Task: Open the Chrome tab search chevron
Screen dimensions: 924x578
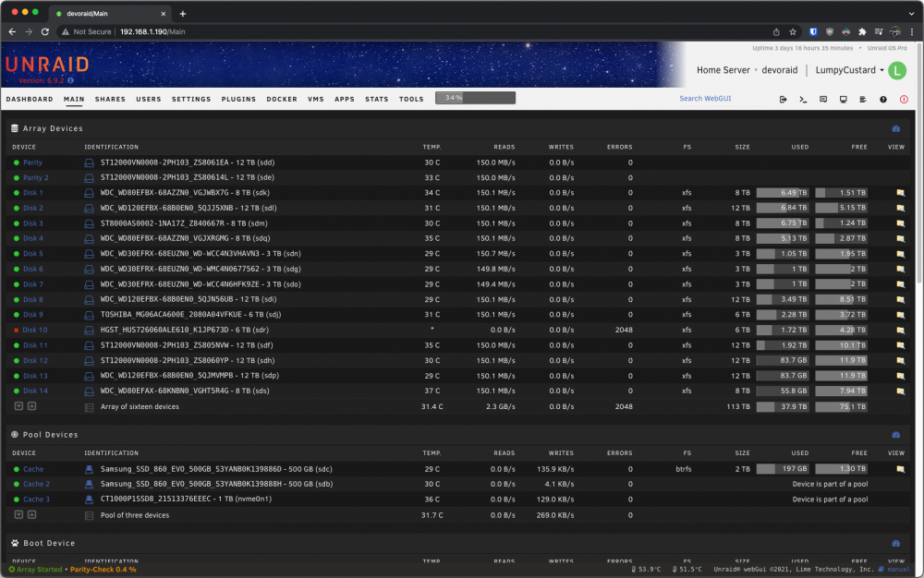Action: [912, 14]
